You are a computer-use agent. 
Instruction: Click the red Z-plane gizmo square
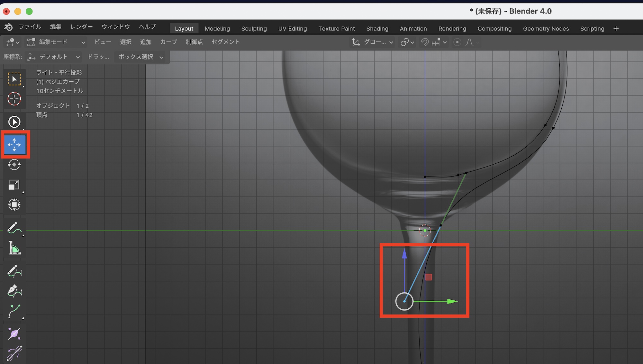click(429, 277)
